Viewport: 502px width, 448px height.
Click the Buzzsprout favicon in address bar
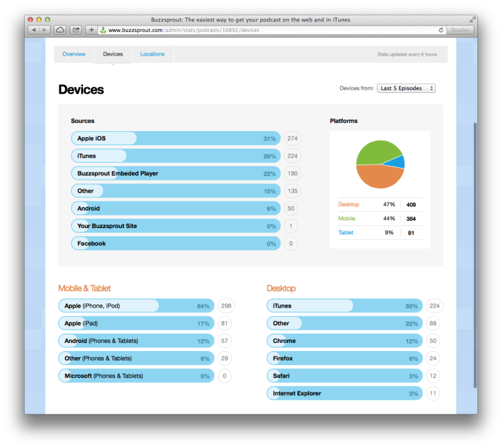pyautogui.click(x=103, y=30)
